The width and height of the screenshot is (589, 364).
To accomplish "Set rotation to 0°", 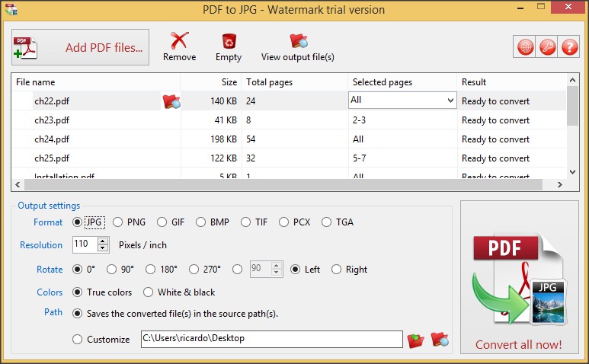I will coord(78,270).
